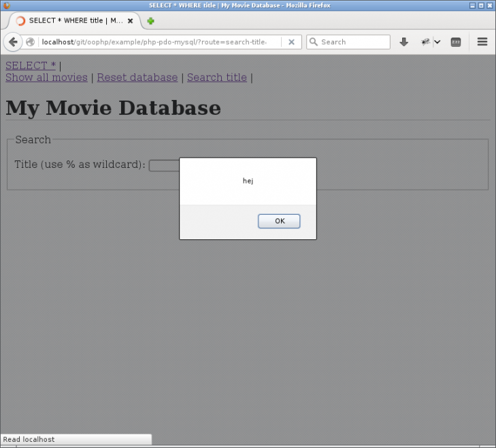Open the Search title link
496x448 pixels.
216,77
